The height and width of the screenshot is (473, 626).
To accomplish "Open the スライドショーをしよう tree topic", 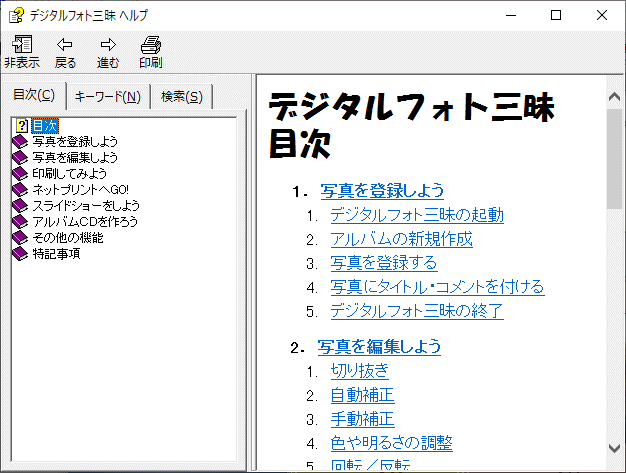I will [79, 206].
